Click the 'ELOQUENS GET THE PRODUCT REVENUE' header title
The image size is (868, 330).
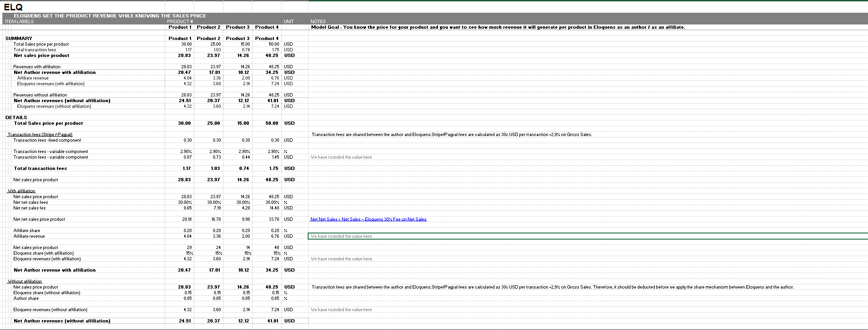pyautogui.click(x=110, y=16)
